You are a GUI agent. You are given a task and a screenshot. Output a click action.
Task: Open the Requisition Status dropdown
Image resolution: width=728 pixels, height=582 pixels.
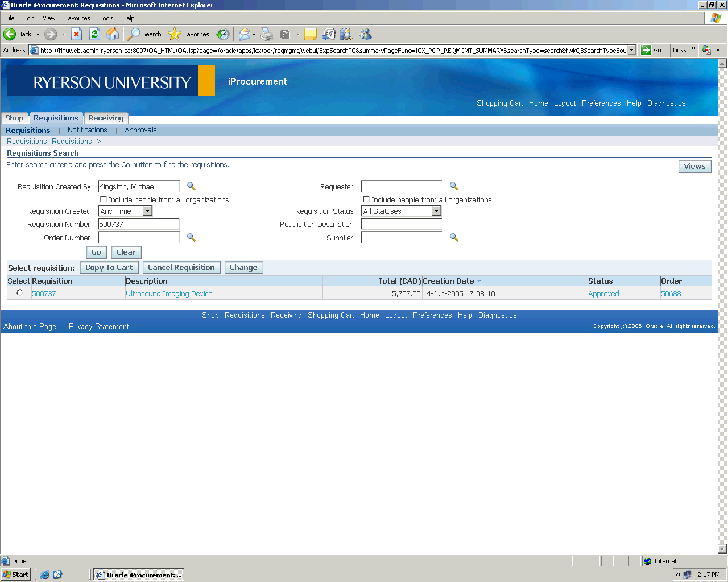[x=436, y=211]
